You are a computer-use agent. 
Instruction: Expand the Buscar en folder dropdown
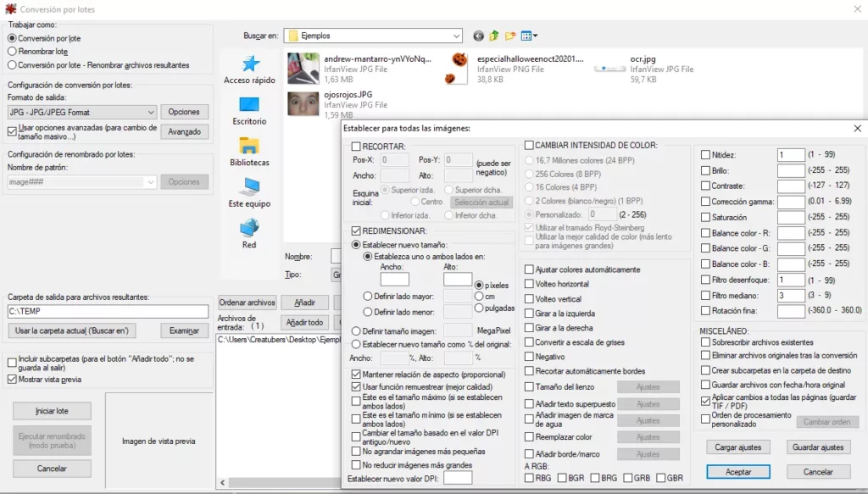click(458, 36)
